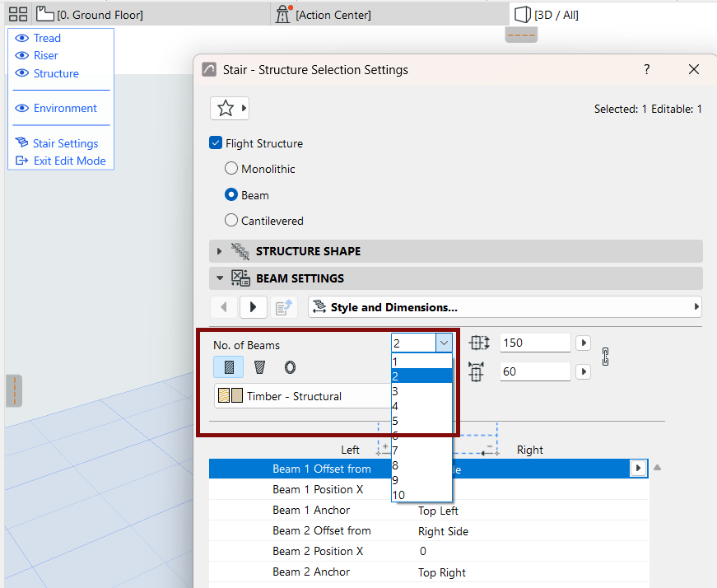Select the round beam cross-section icon
717x588 pixels.
pos(290,367)
